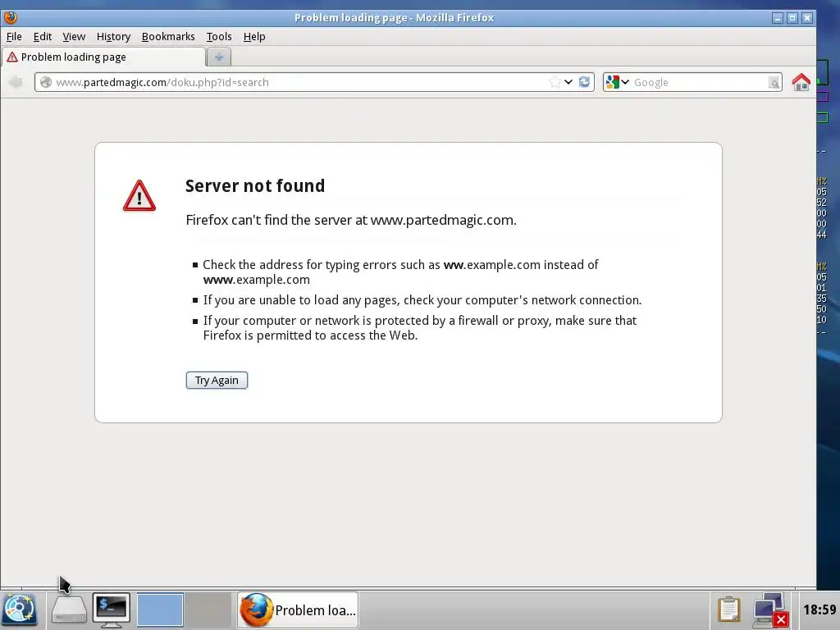Open the Tools menu

coord(219,36)
